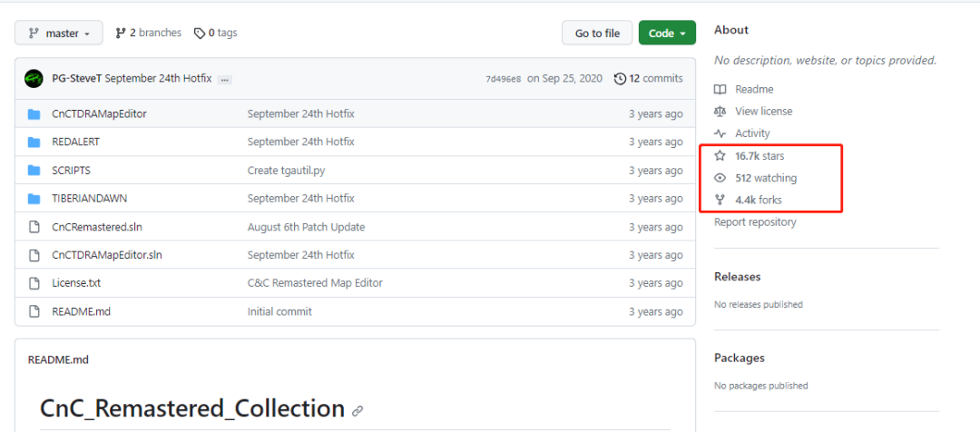
Task: Expand the green Code dropdown button
Action: tap(667, 34)
